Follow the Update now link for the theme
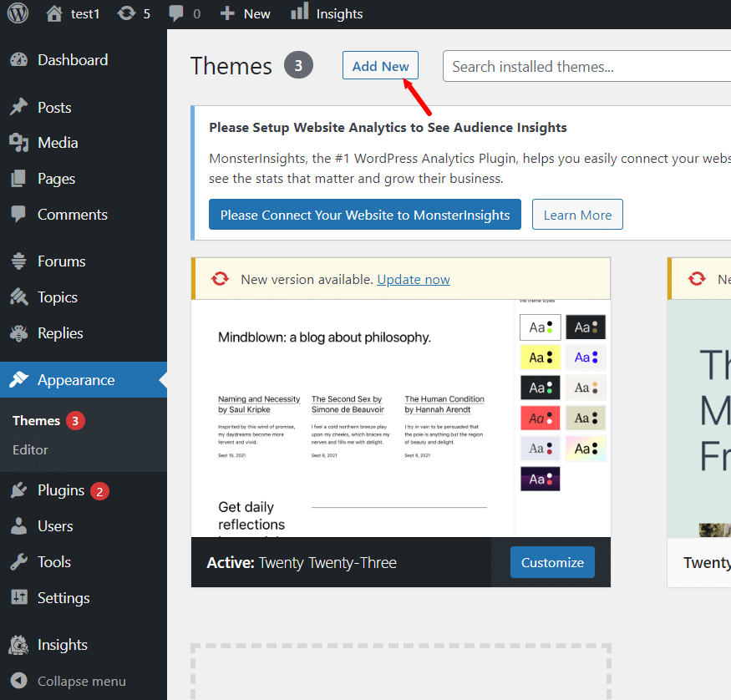The height and width of the screenshot is (700, 731). (413, 279)
